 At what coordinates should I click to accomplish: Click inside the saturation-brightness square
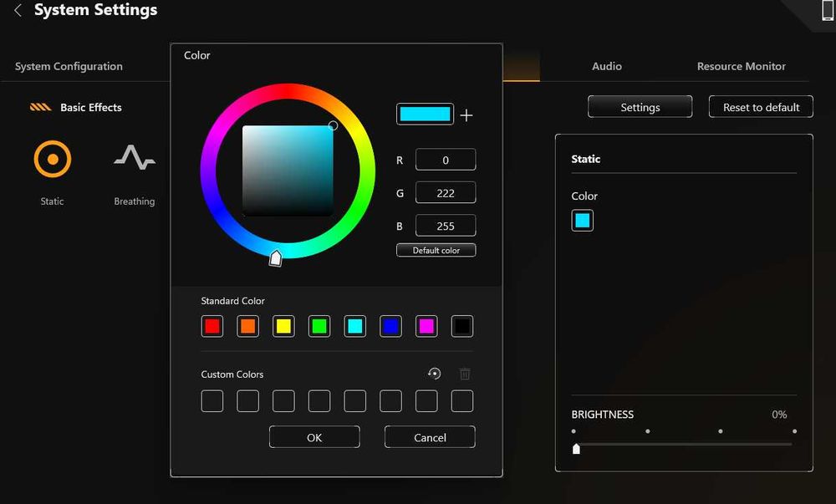tap(288, 171)
